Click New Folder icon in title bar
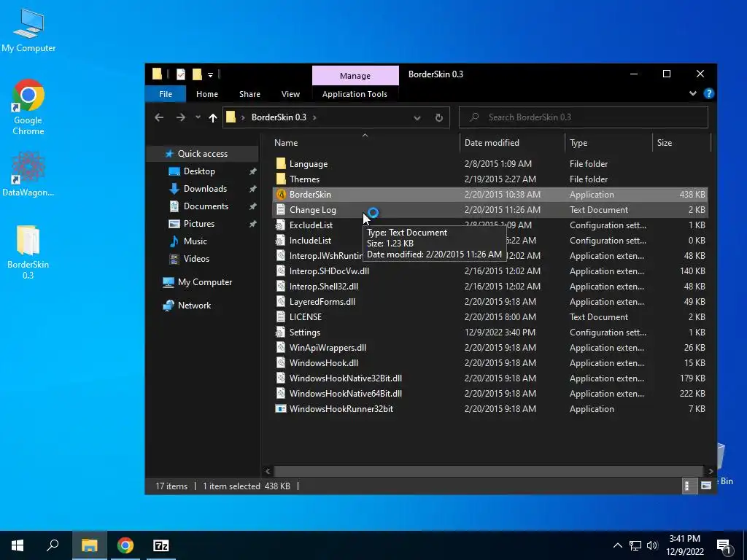Screen dimensions: 747x560 point(197,74)
